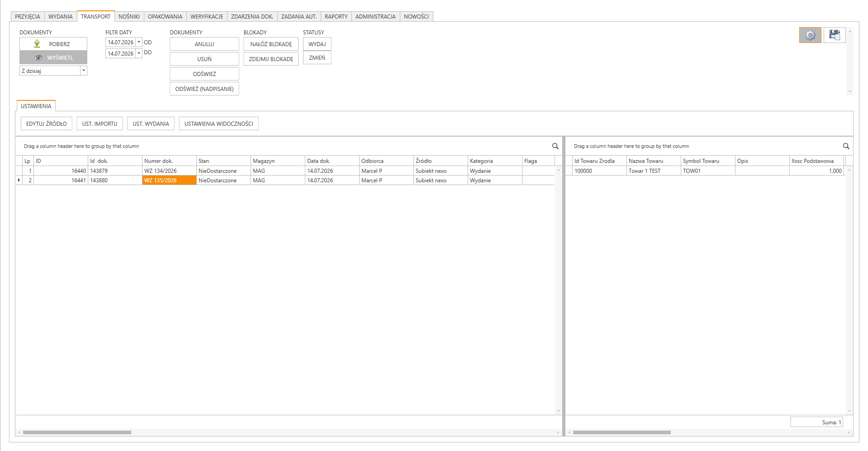868x451 pixels.
Task: Click ODŚWIEŻ (NADPISANIE) button
Action: 204,89
